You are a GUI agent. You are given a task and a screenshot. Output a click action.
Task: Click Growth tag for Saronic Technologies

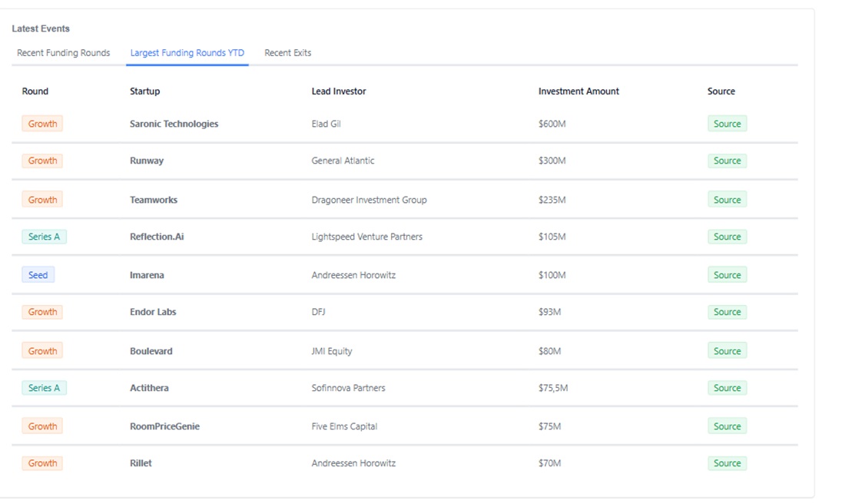[x=42, y=124]
